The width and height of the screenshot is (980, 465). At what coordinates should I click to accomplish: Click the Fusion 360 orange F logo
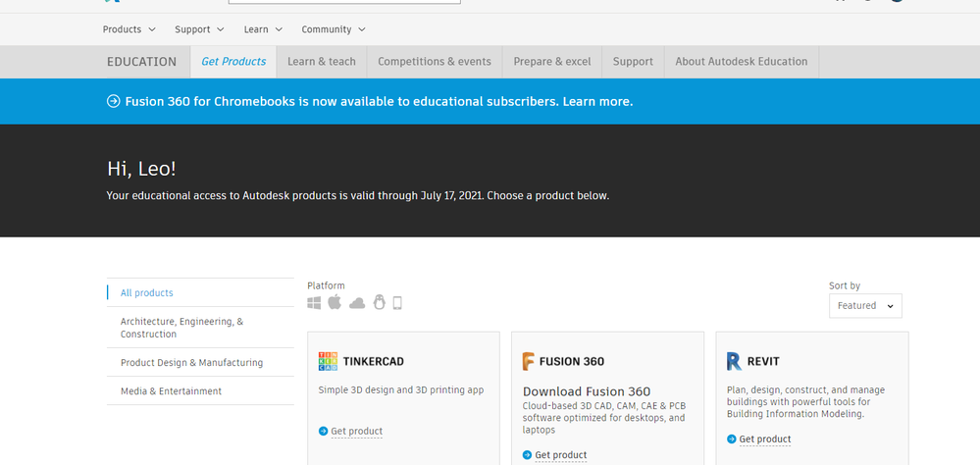pos(529,361)
